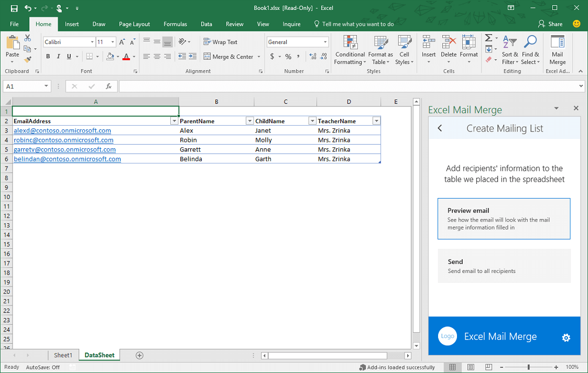Select the Format as Table icon

tap(380, 50)
